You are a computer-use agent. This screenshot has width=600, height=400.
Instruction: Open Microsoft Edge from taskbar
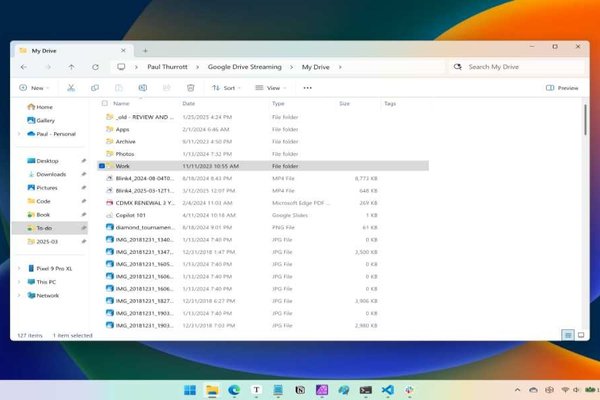coord(234,390)
